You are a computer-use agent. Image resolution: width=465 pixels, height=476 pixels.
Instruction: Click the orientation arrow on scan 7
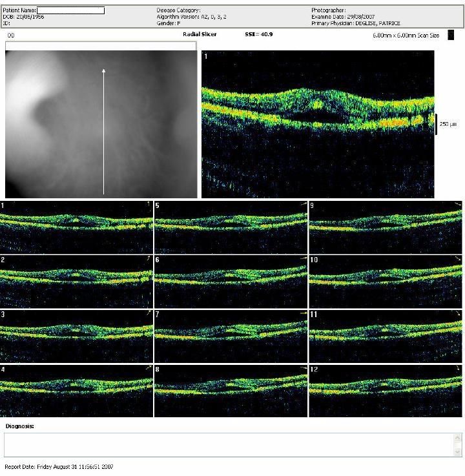(303, 313)
